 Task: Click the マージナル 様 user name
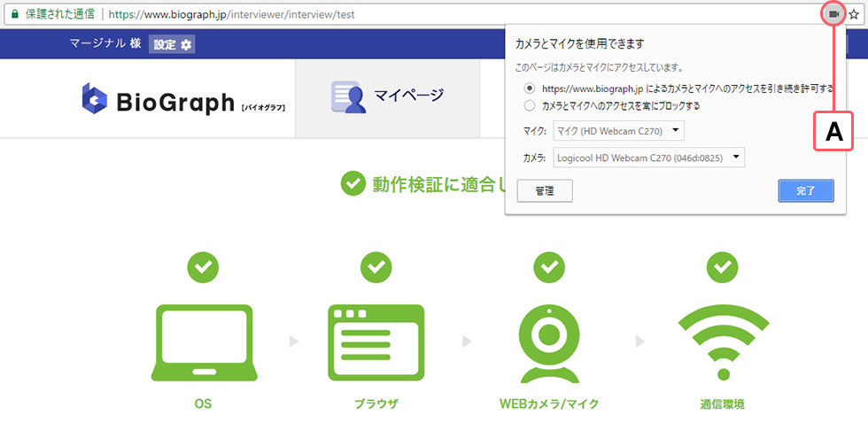coord(105,43)
